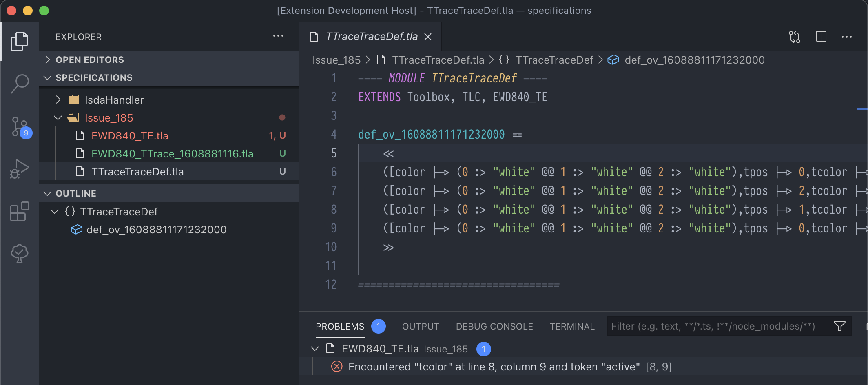Open the Extensions view in the activity bar

[x=19, y=211]
